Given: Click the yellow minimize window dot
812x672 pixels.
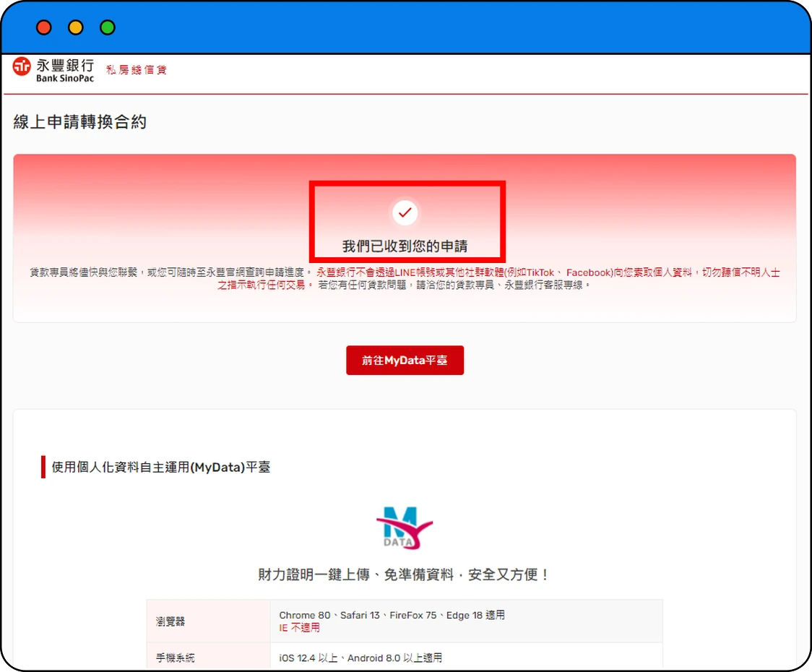Looking at the screenshot, I should pyautogui.click(x=76, y=27).
